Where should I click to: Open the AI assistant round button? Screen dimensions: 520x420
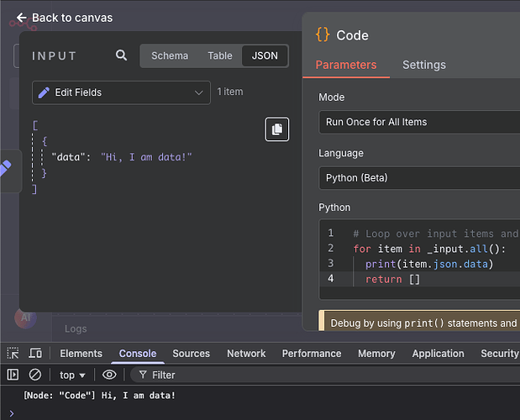point(25,318)
